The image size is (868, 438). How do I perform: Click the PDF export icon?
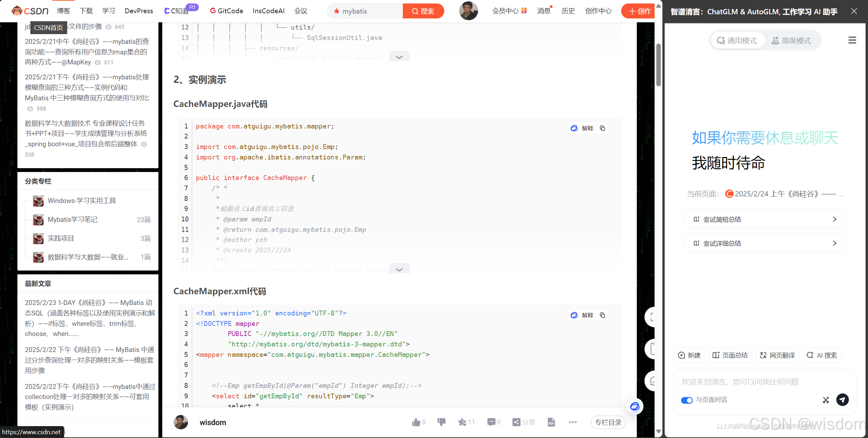click(x=551, y=422)
